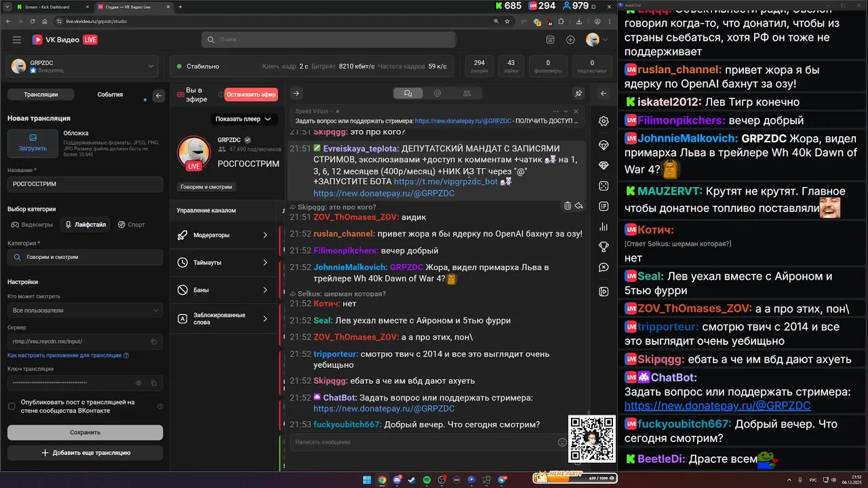The width and height of the screenshot is (868, 488).
Task: Open the faceted gem icon in sidebar
Action: [x=604, y=165]
